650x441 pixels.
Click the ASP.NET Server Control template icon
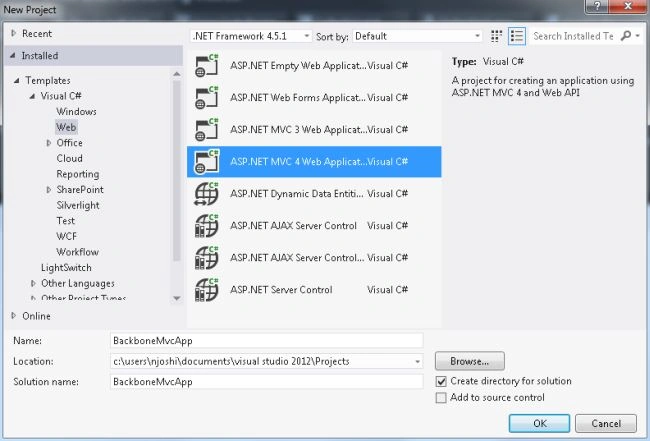click(206, 289)
